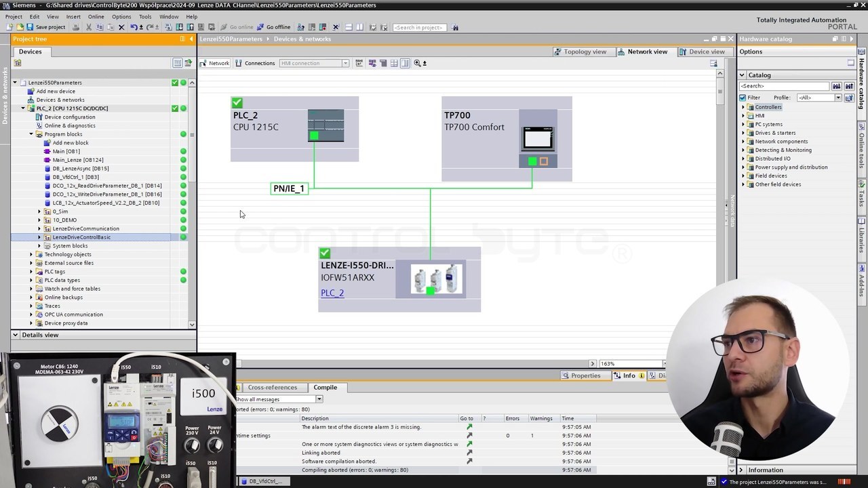Open the Help menu

coord(192,16)
